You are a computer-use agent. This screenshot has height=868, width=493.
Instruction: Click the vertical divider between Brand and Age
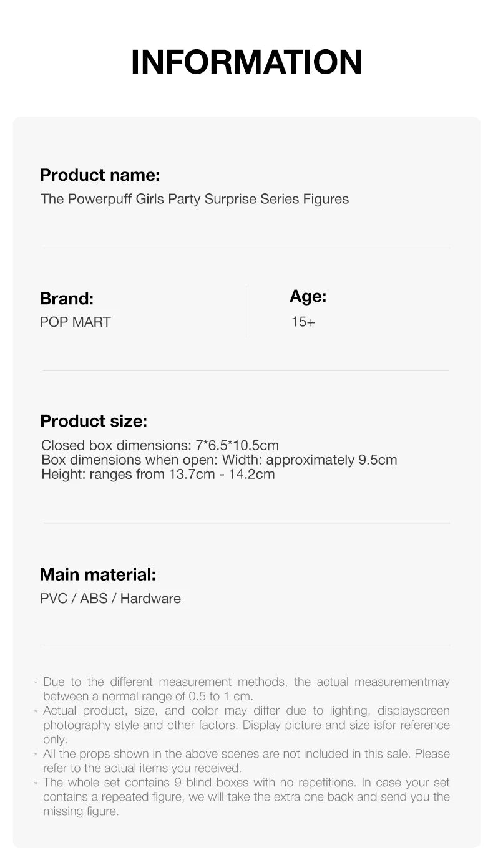click(246, 312)
